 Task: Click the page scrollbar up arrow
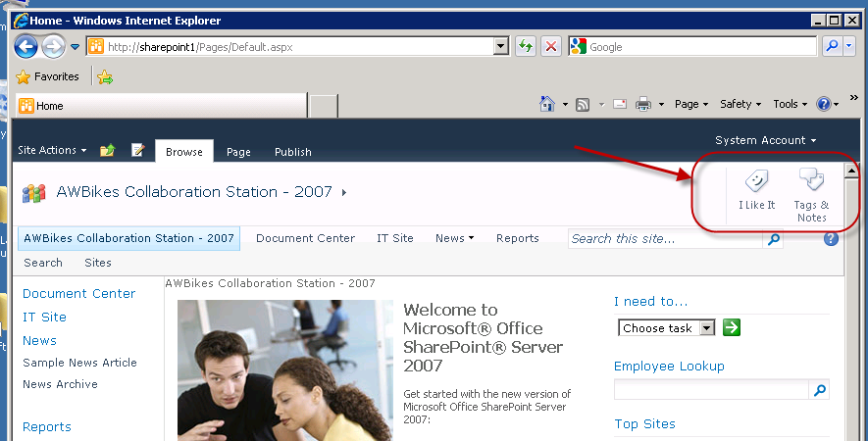851,171
